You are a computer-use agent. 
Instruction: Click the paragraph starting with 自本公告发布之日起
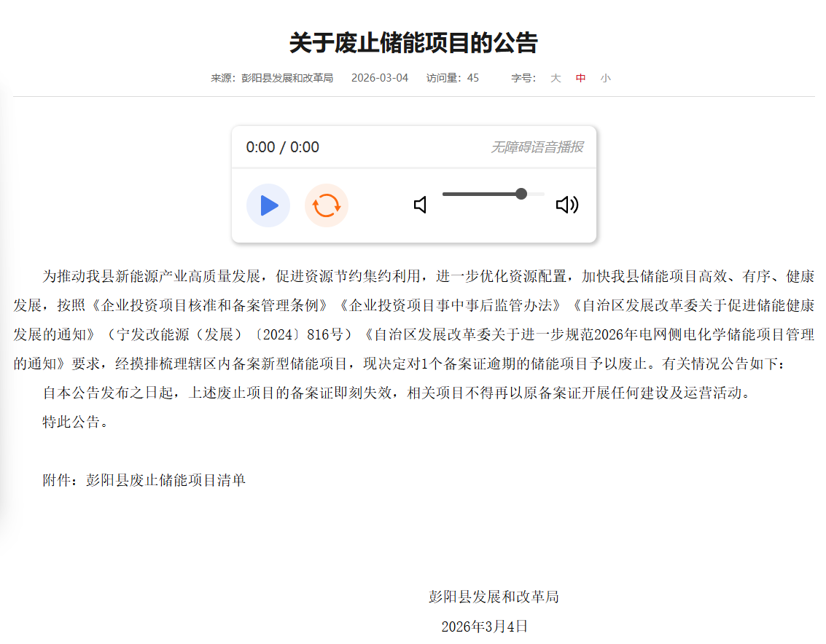(396, 393)
